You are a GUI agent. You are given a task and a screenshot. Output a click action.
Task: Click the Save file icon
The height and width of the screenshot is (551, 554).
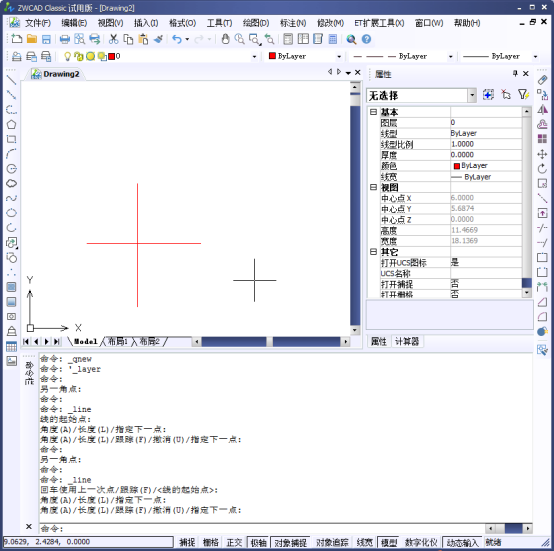[46, 39]
